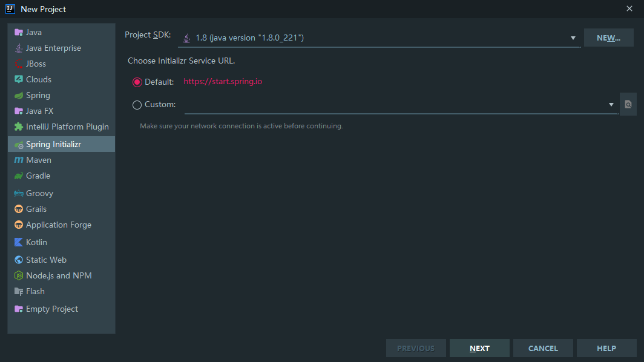Click the Java folder icon in the sidebar
Screen dimensions: 644x362
tap(19, 33)
